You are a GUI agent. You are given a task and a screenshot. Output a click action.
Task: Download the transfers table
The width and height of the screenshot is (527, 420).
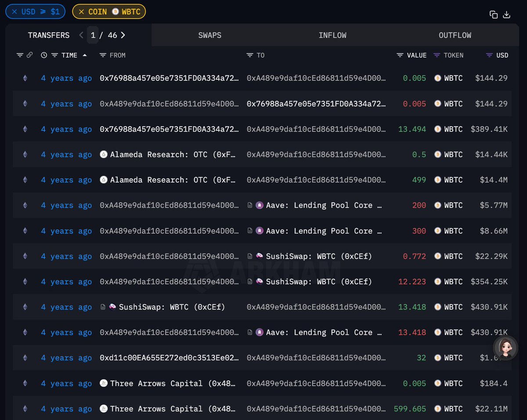pos(506,14)
